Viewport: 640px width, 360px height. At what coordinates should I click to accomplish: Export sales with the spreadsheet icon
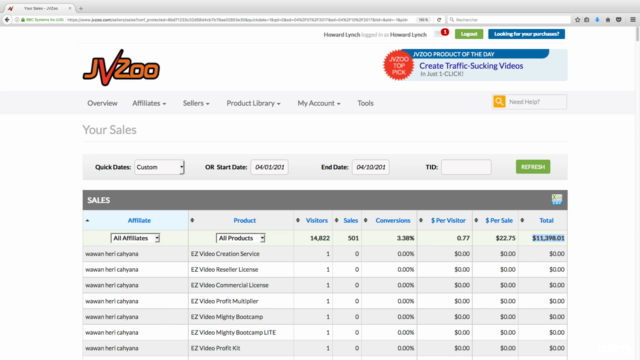point(557,199)
